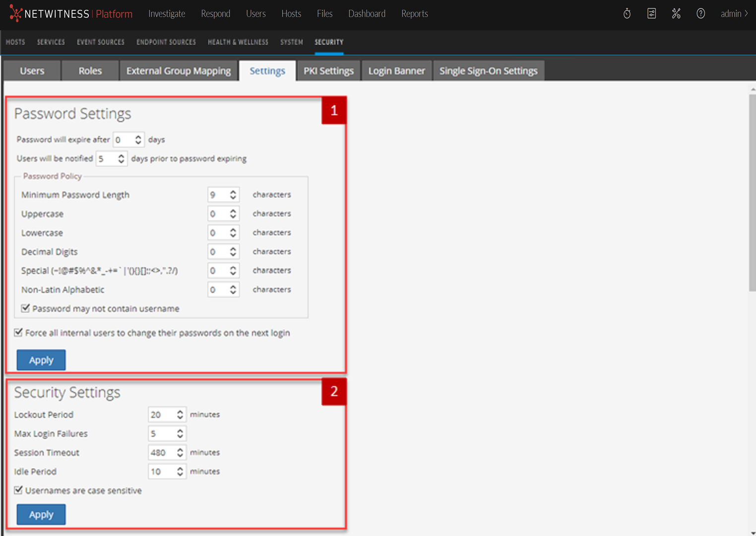Viewport: 756px width, 536px height.
Task: Open the Roles tab
Action: coord(90,71)
